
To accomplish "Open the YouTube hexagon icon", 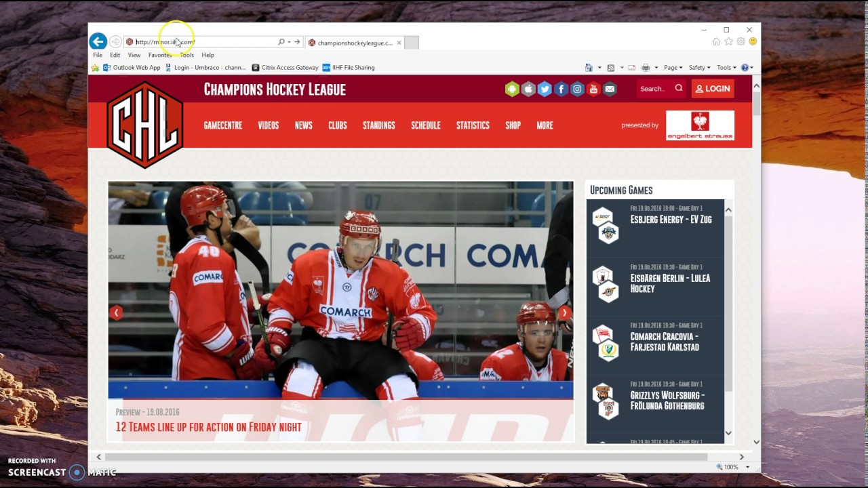I will [593, 89].
